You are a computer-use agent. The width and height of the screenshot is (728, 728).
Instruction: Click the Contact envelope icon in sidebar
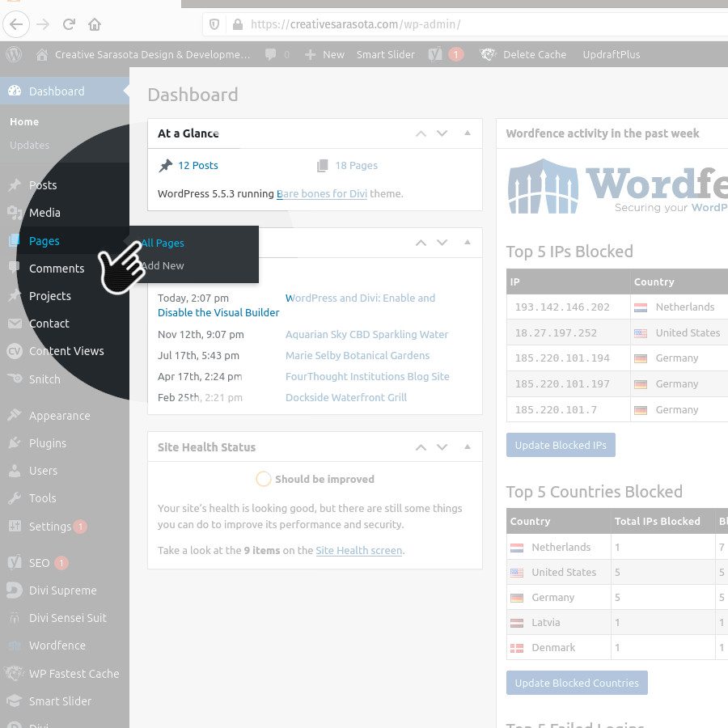[x=15, y=323]
